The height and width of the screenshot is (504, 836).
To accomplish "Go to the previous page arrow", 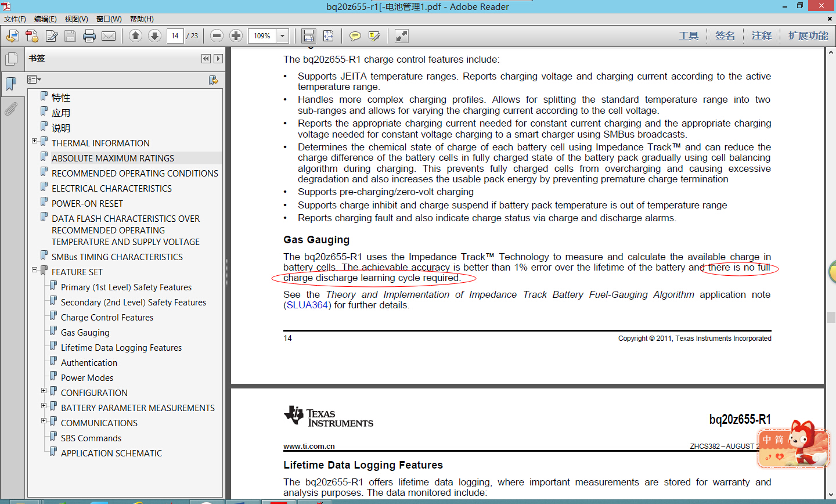I will (135, 36).
